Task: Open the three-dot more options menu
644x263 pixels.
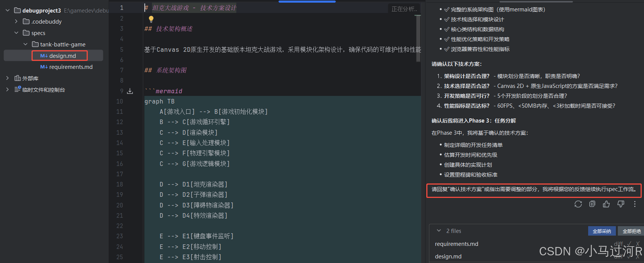Action: point(635,204)
